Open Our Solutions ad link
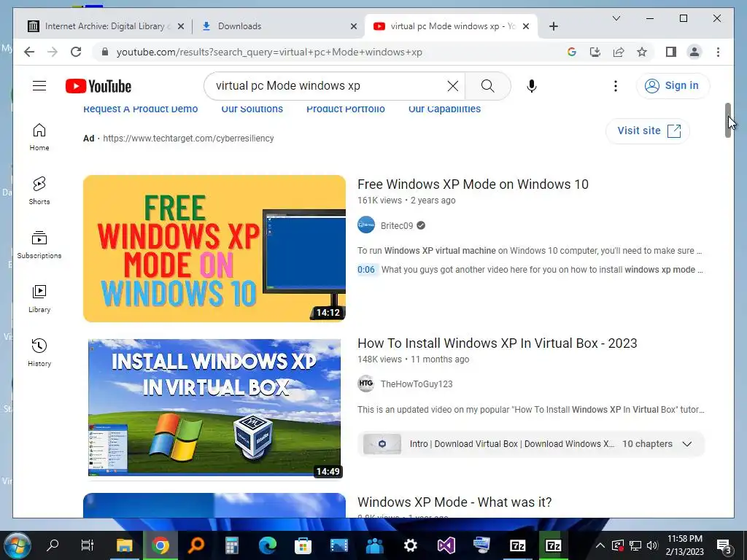 252,109
